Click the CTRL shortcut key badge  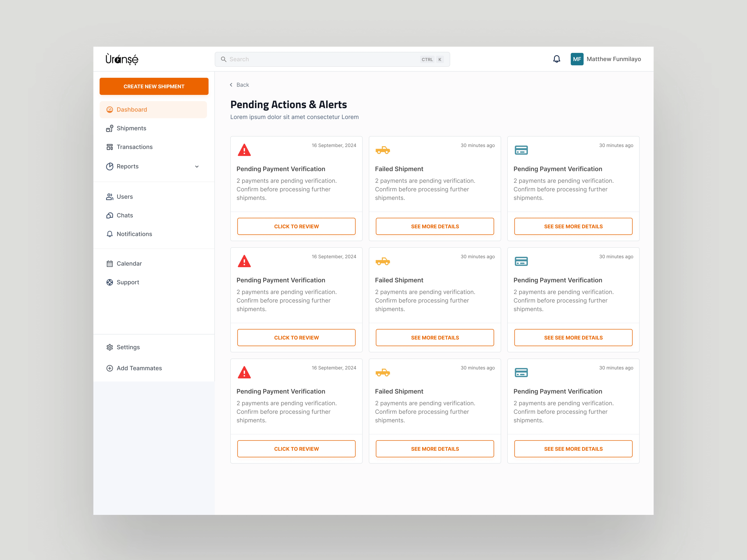click(x=427, y=59)
